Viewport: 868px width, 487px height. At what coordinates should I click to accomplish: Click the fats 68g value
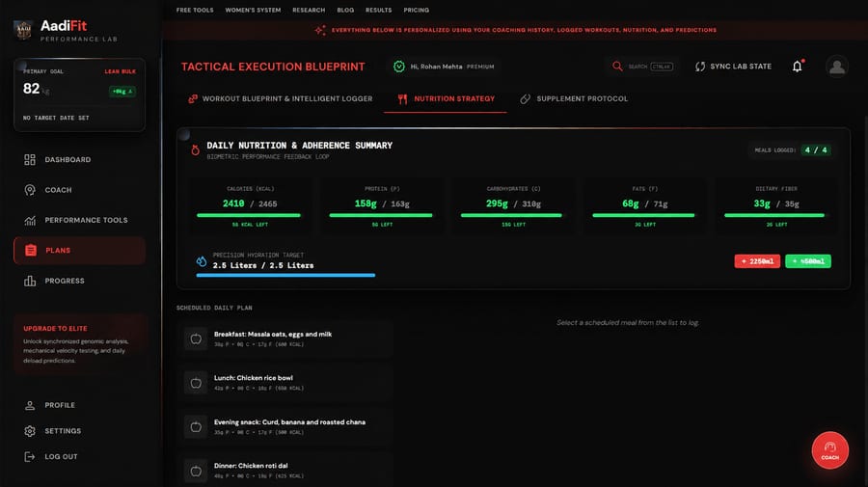[630, 203]
